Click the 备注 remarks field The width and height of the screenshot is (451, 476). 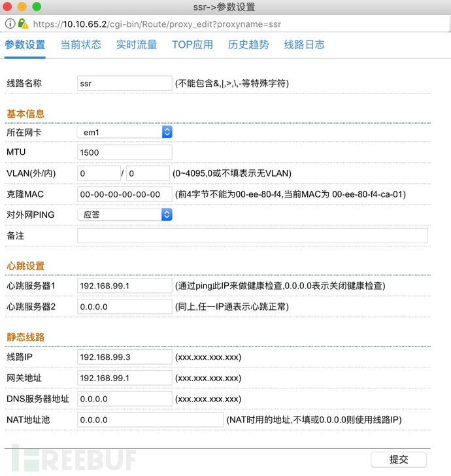(252, 235)
